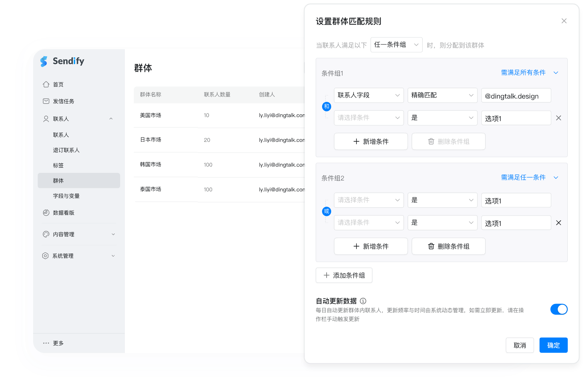Click the Sendify logo icon
The image size is (587, 392).
point(44,61)
